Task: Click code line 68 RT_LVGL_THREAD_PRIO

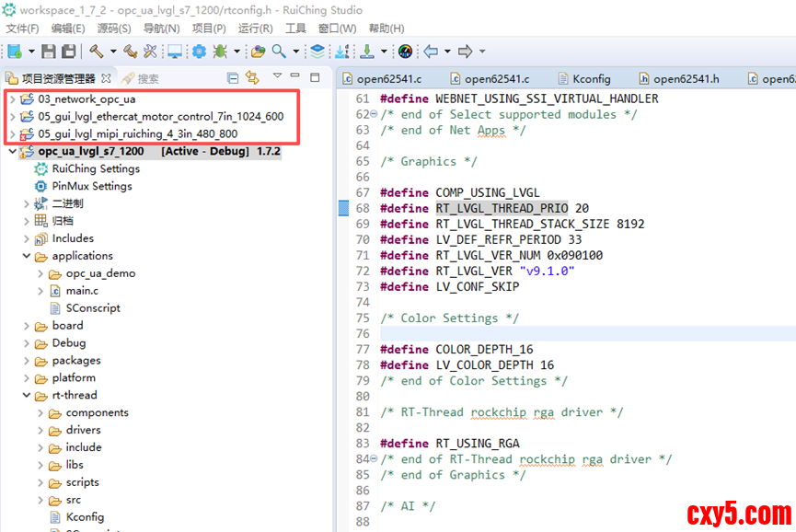Action: 502,209
